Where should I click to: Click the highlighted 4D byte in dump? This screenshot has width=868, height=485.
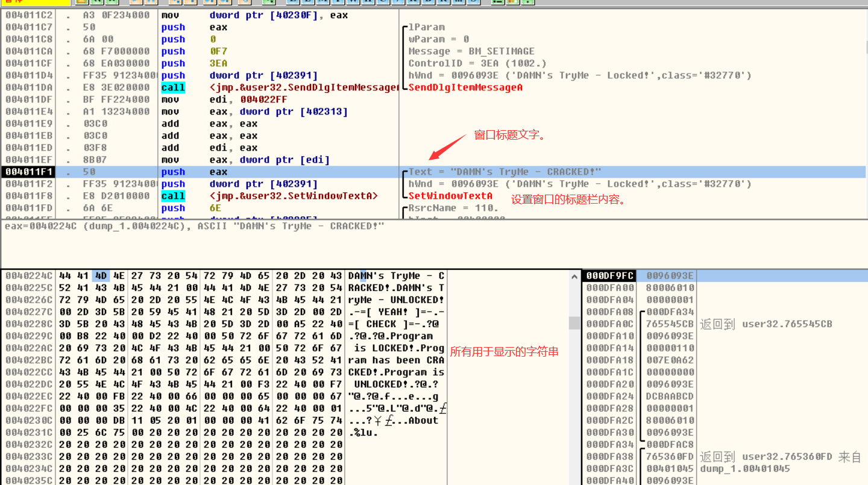pyautogui.click(x=101, y=276)
